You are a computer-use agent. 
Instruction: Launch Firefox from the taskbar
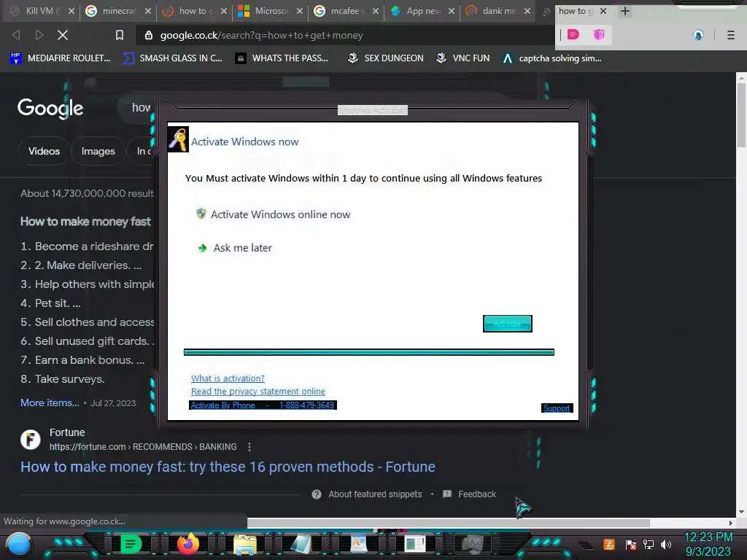coord(187,544)
